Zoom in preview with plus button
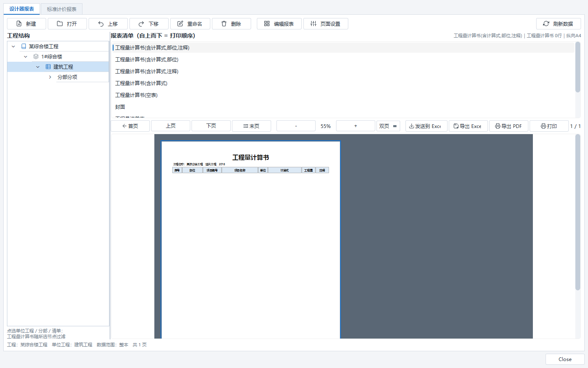 tap(356, 126)
